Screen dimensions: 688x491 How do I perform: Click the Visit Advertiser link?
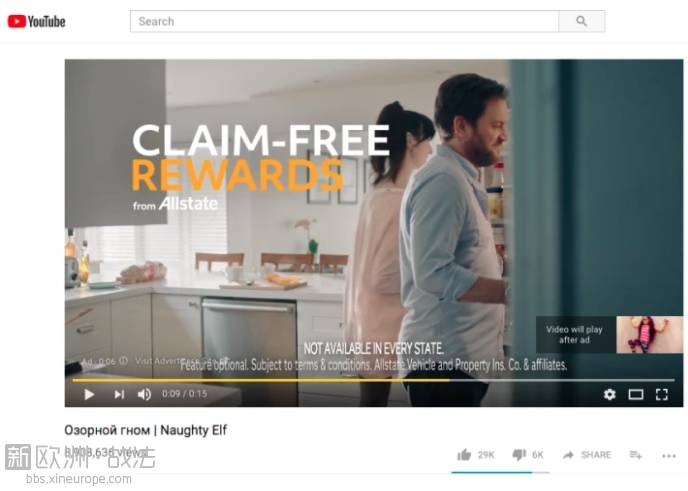point(159,361)
